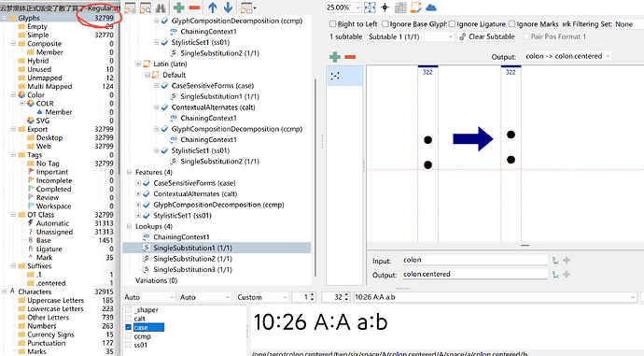Open the first Auto script dropdown
This screenshot has width=644, height=356.
(x=149, y=297)
